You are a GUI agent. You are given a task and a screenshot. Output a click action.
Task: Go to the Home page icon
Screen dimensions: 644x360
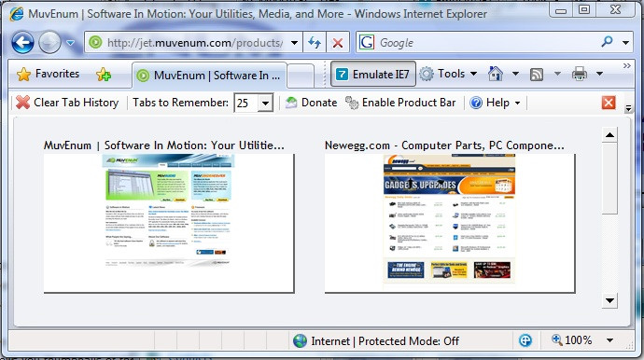tap(496, 74)
